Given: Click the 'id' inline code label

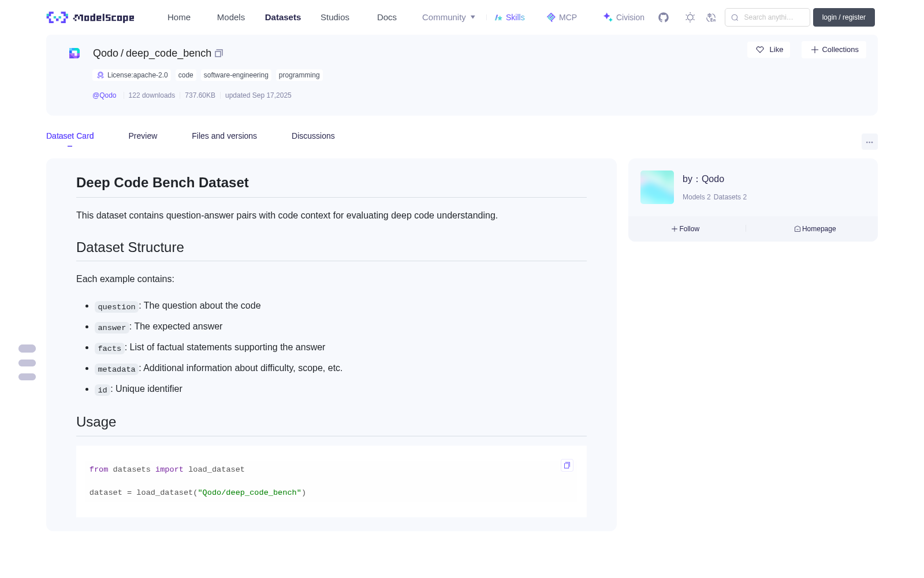Looking at the screenshot, I should coord(103,390).
